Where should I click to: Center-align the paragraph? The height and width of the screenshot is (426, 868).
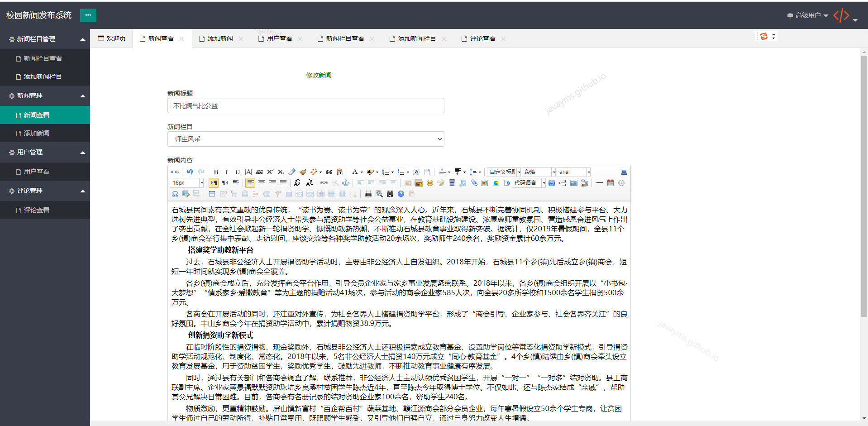click(x=262, y=183)
